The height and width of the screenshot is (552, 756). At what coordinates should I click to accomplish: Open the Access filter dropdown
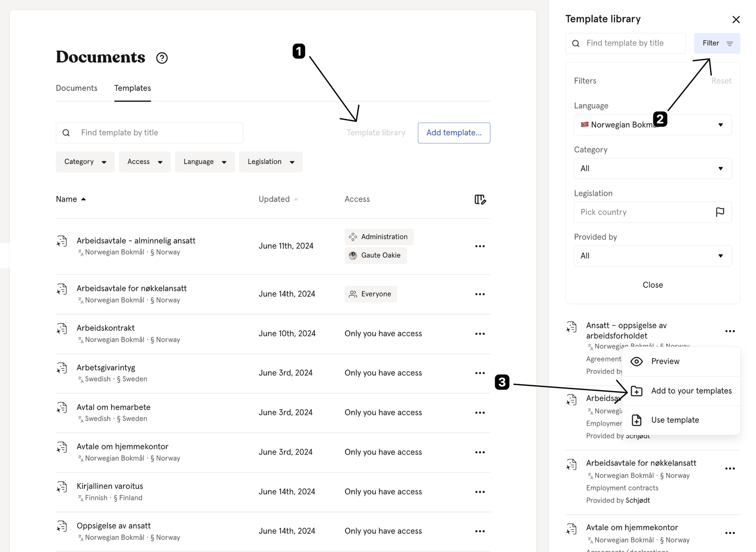click(144, 162)
